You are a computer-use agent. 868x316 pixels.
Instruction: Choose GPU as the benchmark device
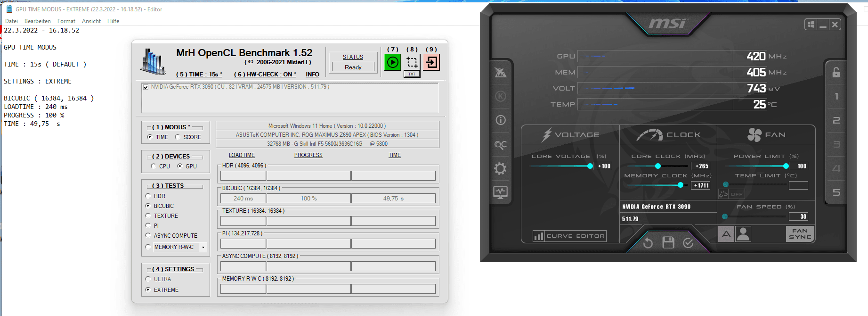(x=179, y=166)
